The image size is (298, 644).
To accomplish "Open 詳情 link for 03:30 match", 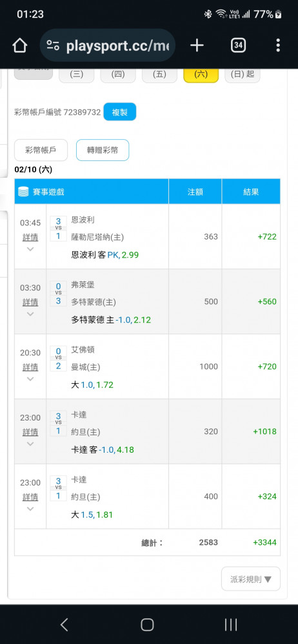I will coord(30,302).
